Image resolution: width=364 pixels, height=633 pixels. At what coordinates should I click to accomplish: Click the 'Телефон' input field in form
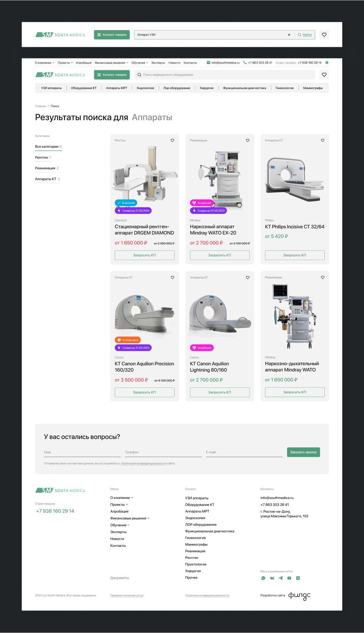click(x=163, y=452)
